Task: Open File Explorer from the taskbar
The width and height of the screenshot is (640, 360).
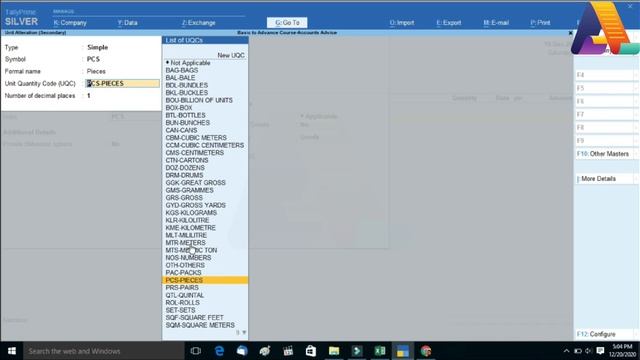Action: coord(334,351)
